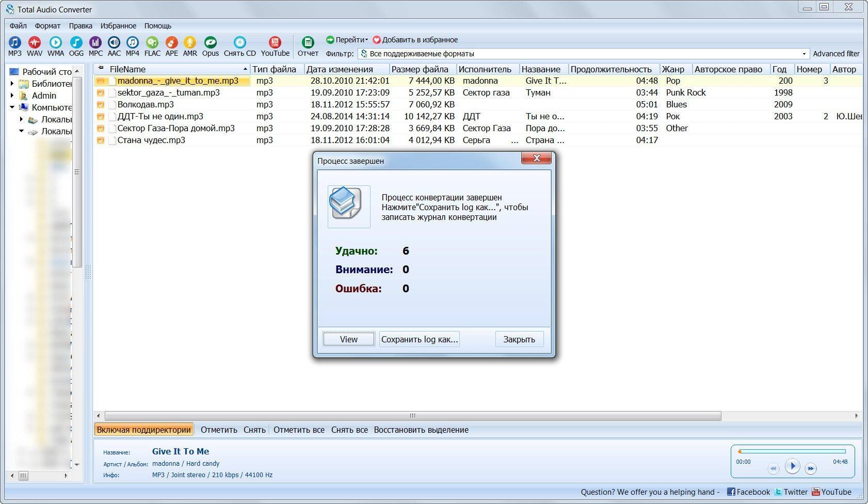The width and height of the screenshot is (868, 504).
Task: Pick the APE format icon
Action: (171, 46)
